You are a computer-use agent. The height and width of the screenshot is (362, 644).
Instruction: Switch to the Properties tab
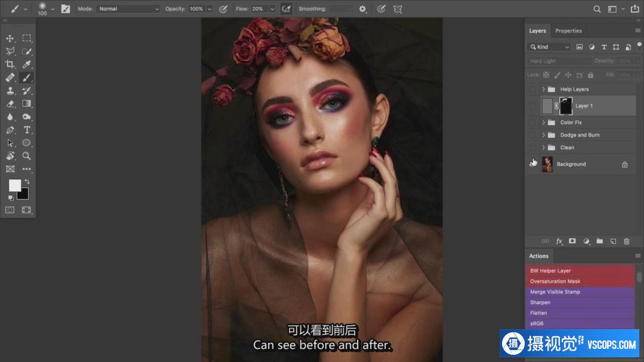pos(568,31)
